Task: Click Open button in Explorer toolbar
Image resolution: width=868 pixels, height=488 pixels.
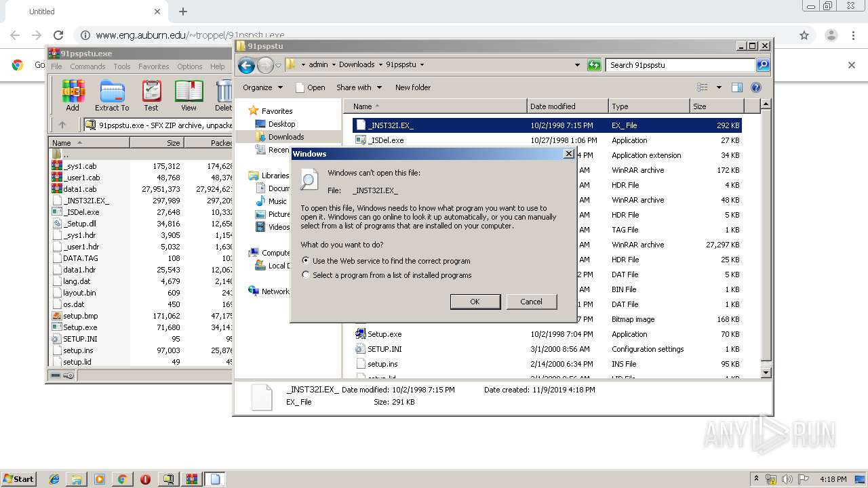Action: 311,87
